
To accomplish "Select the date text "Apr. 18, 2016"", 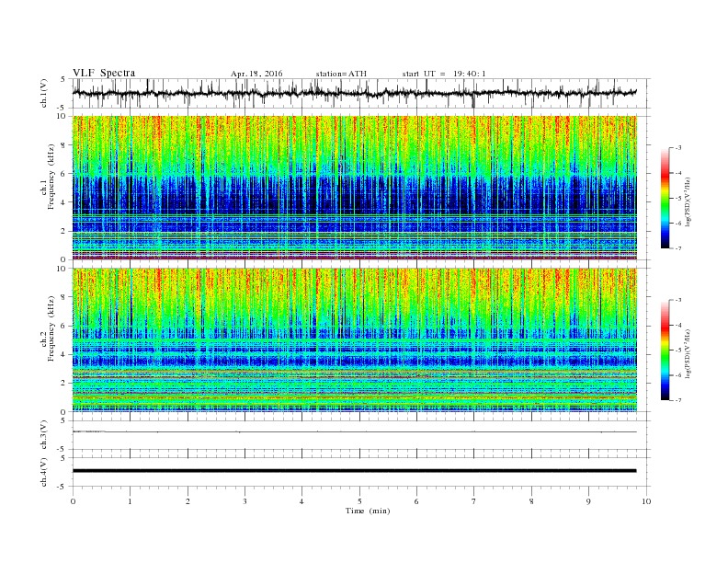I will tap(256, 74).
